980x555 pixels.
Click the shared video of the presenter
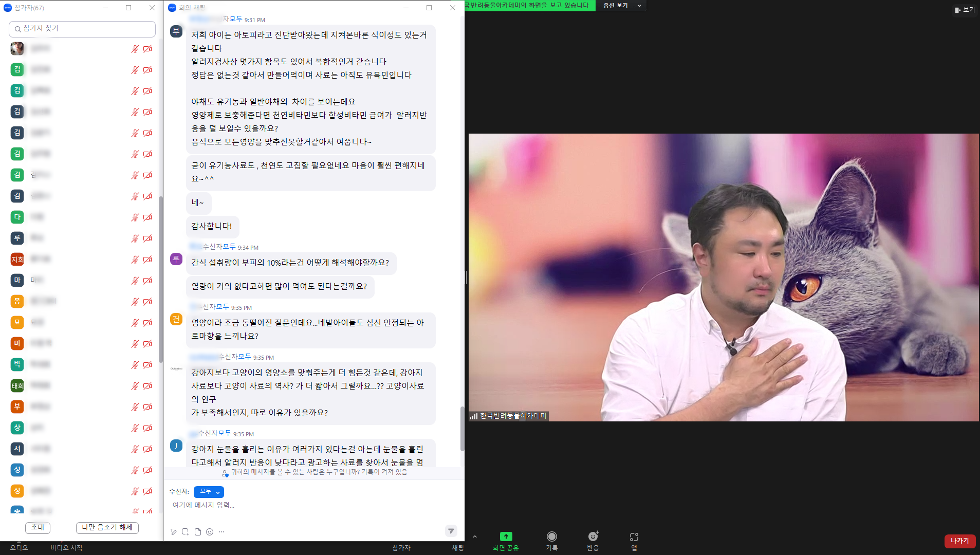724,277
